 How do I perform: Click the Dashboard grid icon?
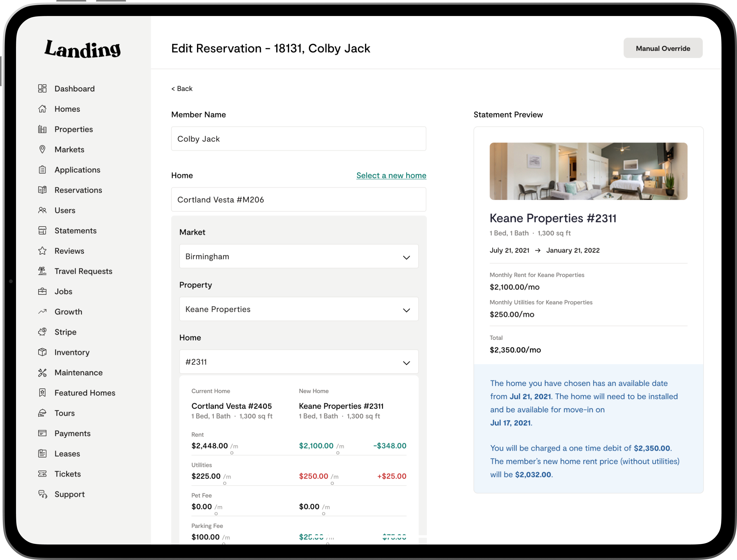pos(42,88)
